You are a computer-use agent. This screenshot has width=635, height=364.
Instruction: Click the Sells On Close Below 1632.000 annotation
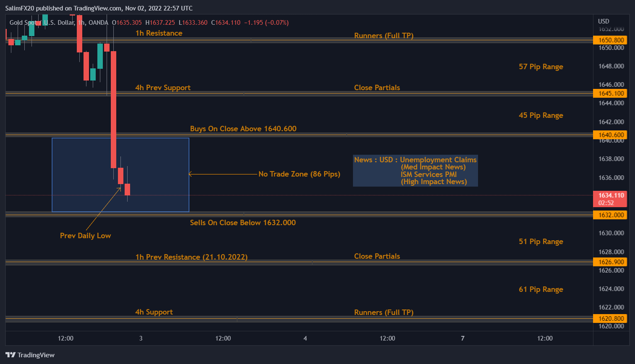click(x=243, y=223)
